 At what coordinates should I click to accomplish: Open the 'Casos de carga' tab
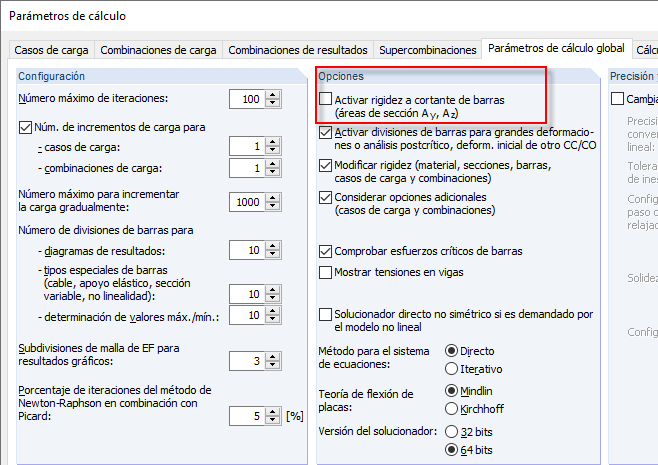52,49
